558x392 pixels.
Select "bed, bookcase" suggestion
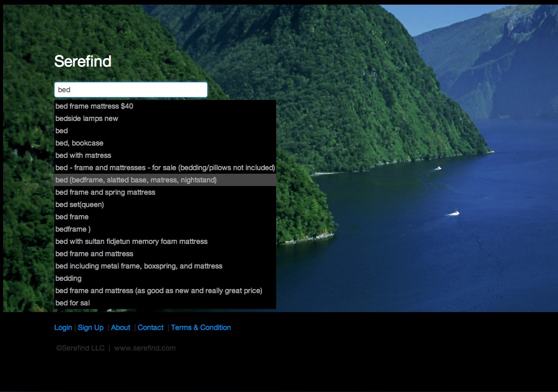click(165, 143)
